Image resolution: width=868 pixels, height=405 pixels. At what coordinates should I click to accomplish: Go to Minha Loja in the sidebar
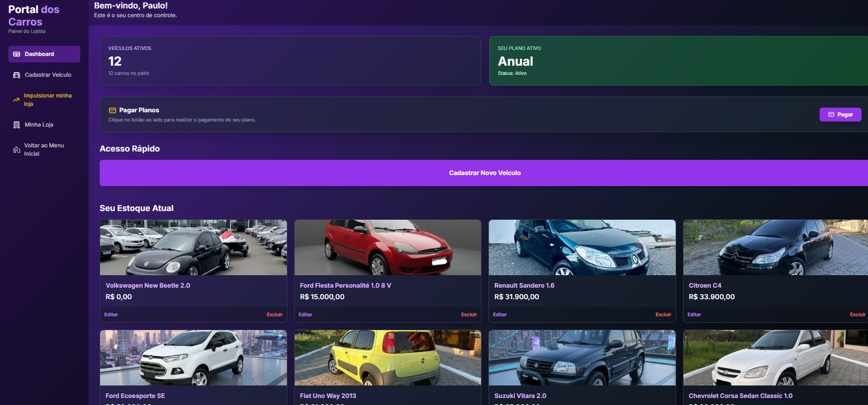pos(39,125)
